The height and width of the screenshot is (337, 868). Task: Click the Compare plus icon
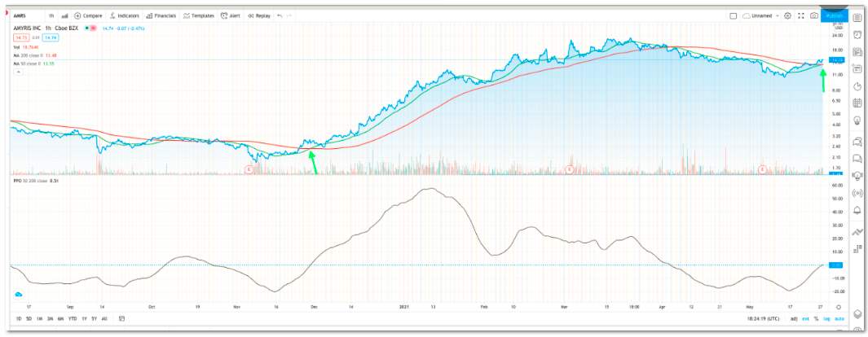pos(77,15)
